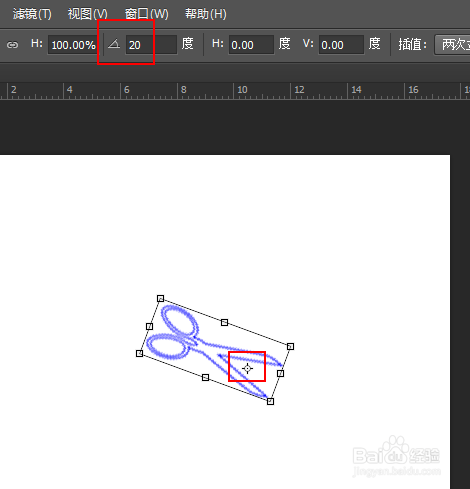
Task: Click the top-right transform corner handle
Action: 290,347
